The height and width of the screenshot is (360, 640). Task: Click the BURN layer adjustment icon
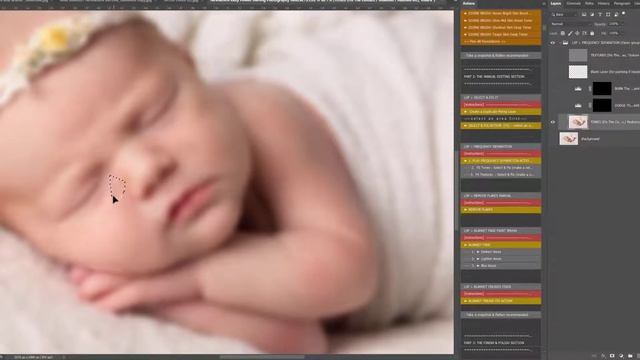coord(578,89)
